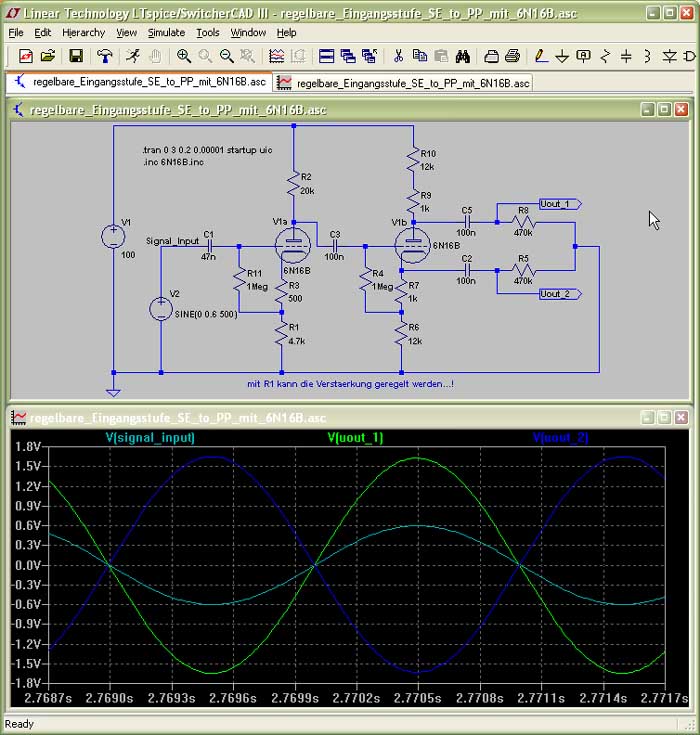Click the V(signal_input) trace label
700x735 pixels.
[x=150, y=437]
